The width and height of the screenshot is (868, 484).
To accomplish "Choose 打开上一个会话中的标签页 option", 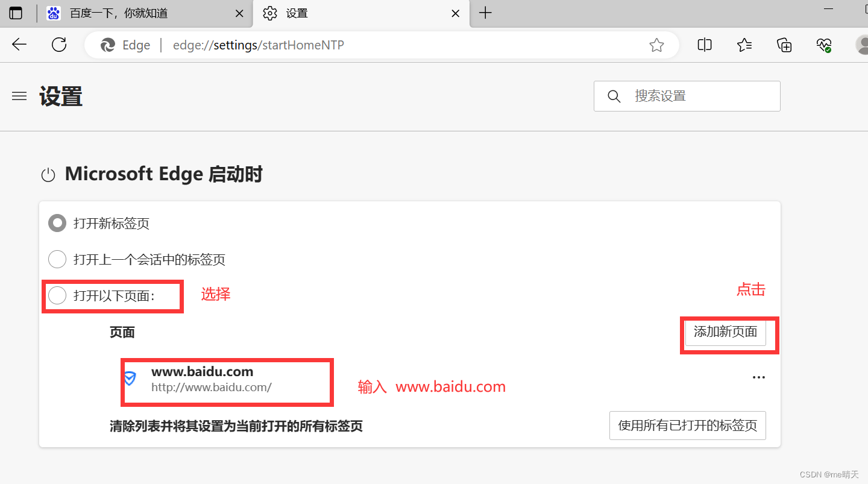I will point(57,259).
